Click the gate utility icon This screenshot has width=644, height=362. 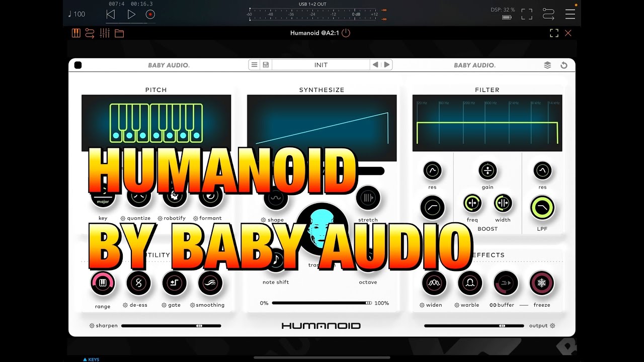[175, 283]
